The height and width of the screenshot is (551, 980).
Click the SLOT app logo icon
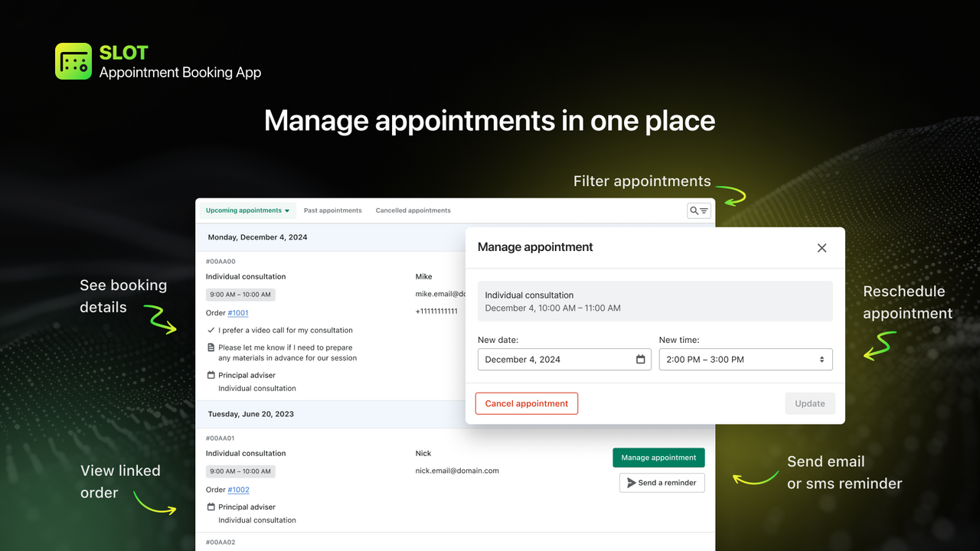coord(73,61)
